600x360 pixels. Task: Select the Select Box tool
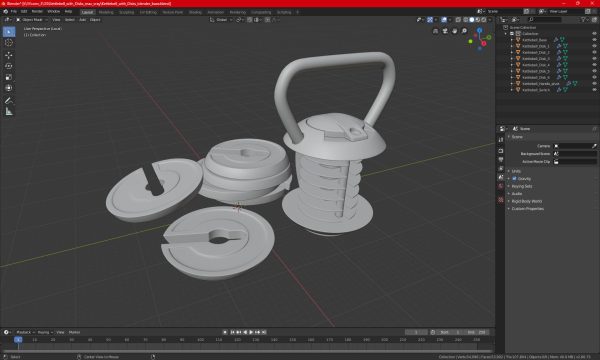coord(9,31)
